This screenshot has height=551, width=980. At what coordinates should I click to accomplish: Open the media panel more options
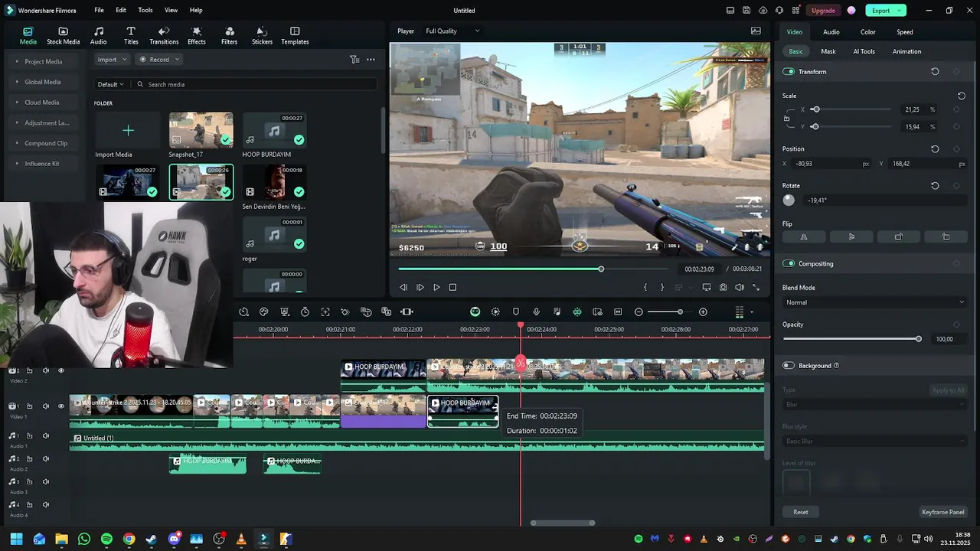(371, 59)
